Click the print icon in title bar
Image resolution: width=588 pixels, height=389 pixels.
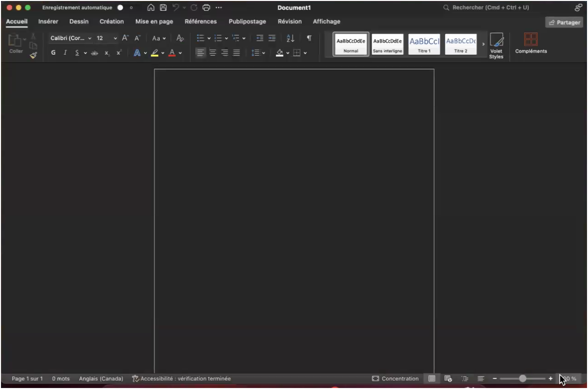[206, 8]
